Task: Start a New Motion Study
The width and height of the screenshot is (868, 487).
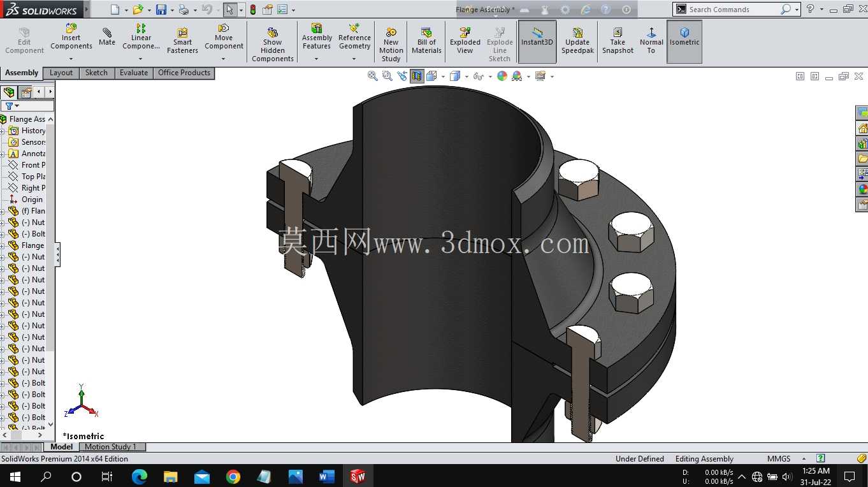Action: click(x=391, y=45)
